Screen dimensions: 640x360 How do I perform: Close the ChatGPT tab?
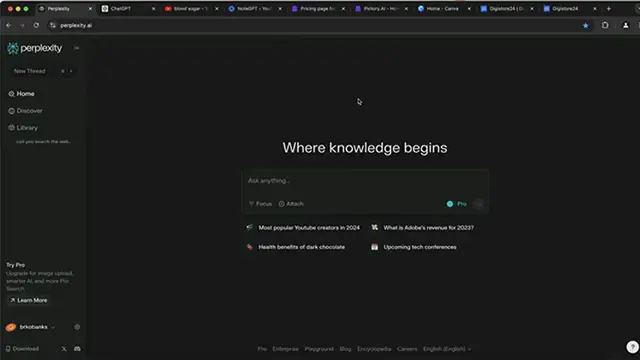(153, 9)
